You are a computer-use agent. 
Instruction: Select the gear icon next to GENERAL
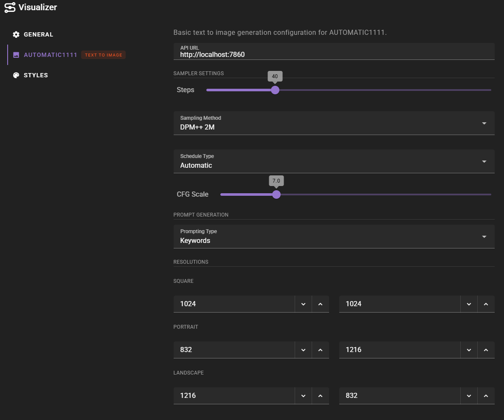(16, 34)
